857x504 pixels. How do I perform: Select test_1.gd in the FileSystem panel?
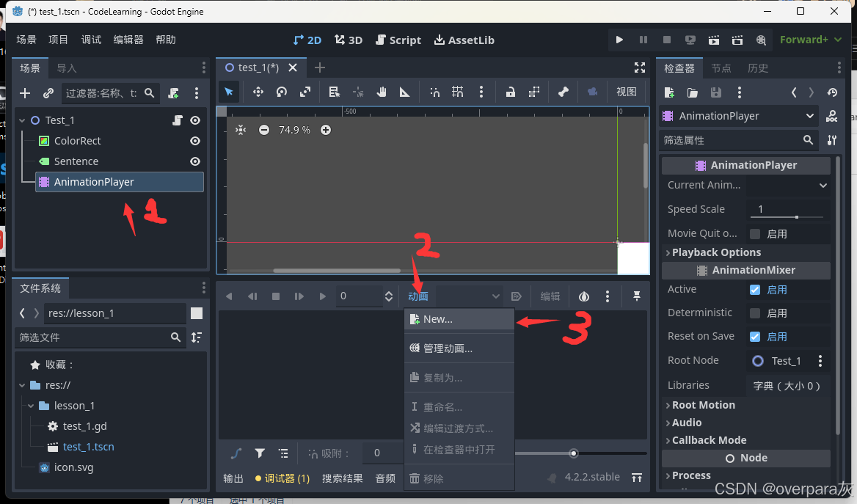(x=83, y=426)
